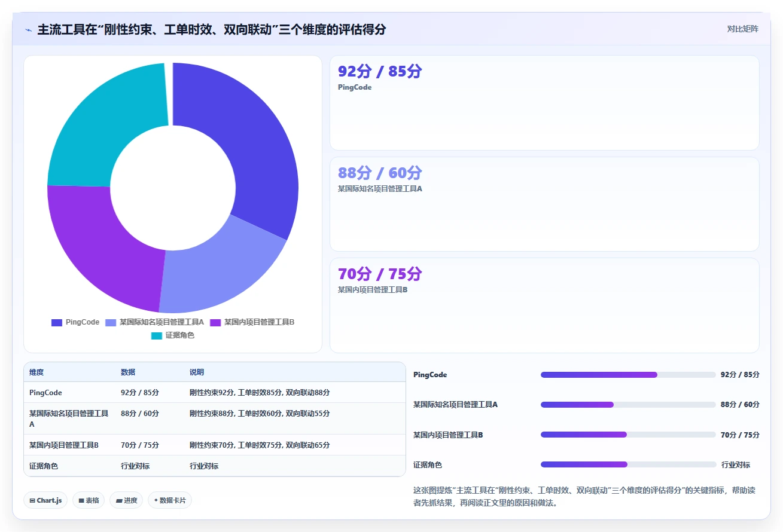Click the 证据角色 progress bar
The height and width of the screenshot is (532, 783).
(628, 464)
